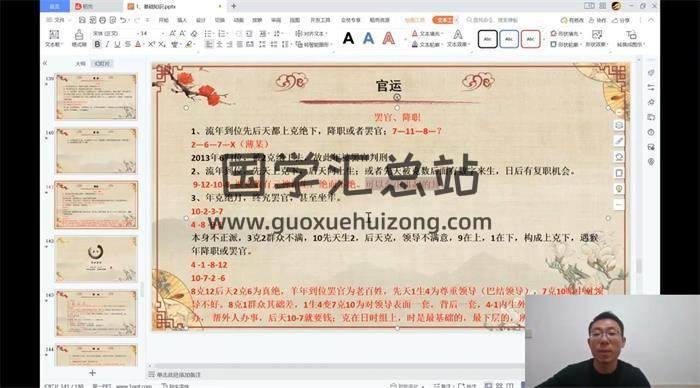The image size is (700, 388).
Task: Click the user avatar in title bar
Action: (x=617, y=6)
